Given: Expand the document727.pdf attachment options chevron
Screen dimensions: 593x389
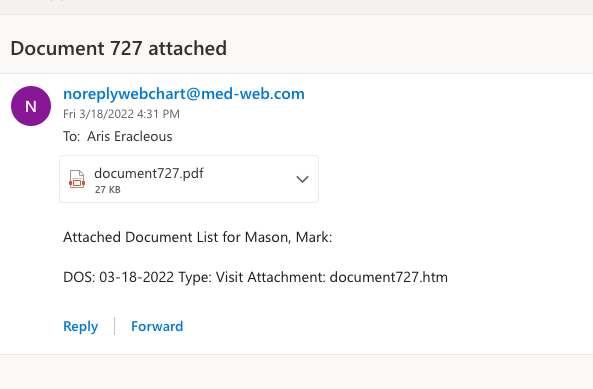Looking at the screenshot, I should tap(302, 179).
